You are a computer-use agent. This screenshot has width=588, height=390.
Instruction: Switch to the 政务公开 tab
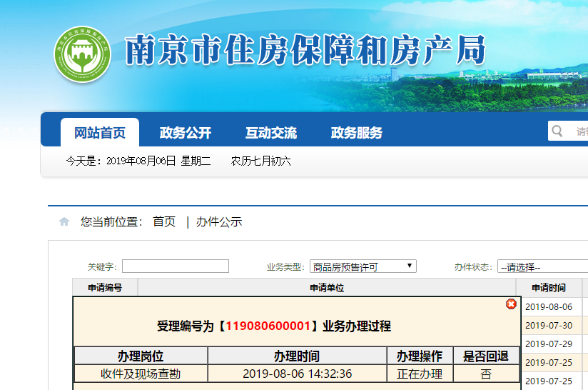pos(186,133)
